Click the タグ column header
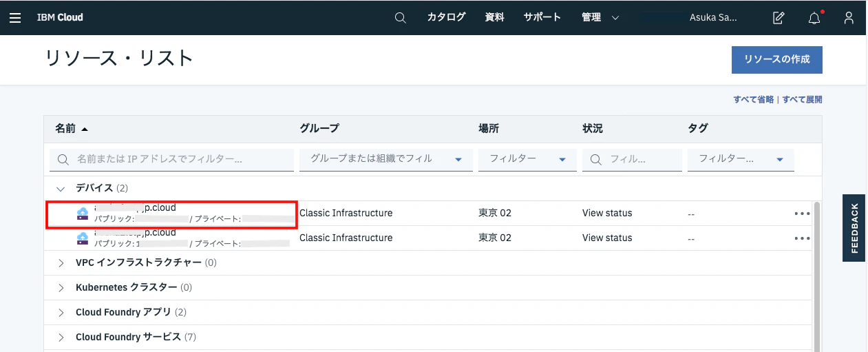 point(698,128)
